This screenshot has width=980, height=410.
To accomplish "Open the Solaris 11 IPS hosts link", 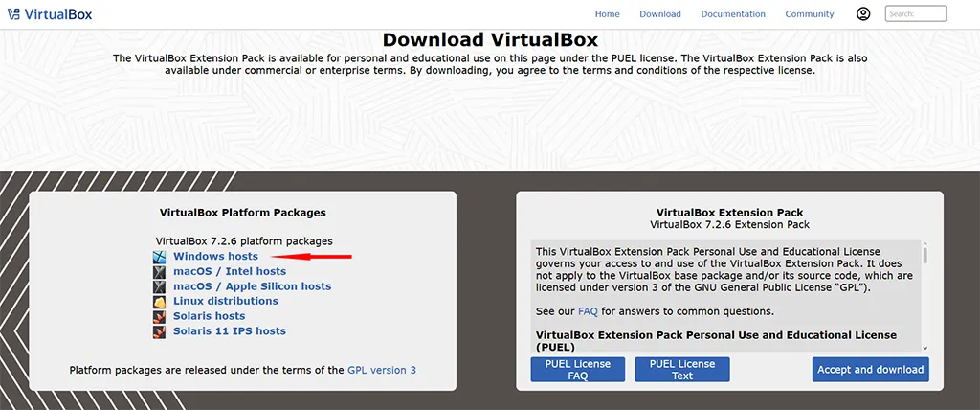I will pos(230,331).
